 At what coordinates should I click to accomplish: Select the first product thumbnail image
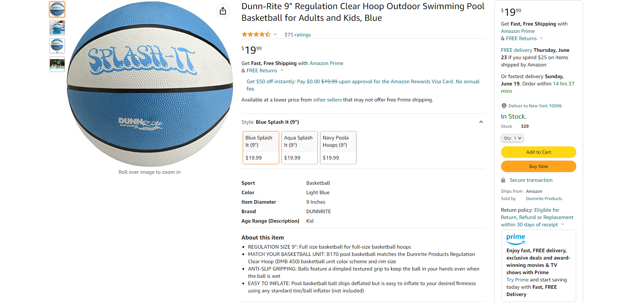[57, 9]
